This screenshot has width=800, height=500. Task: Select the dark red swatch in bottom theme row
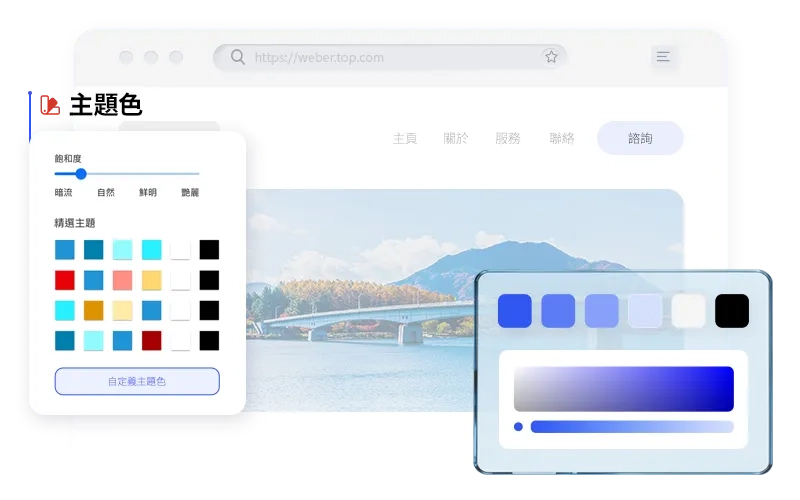pos(152,340)
